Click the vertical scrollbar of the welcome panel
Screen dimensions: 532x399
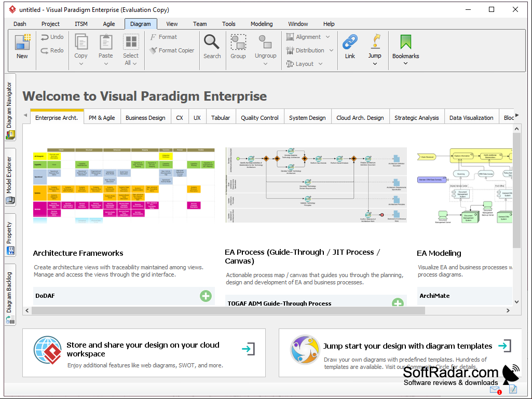(516, 190)
